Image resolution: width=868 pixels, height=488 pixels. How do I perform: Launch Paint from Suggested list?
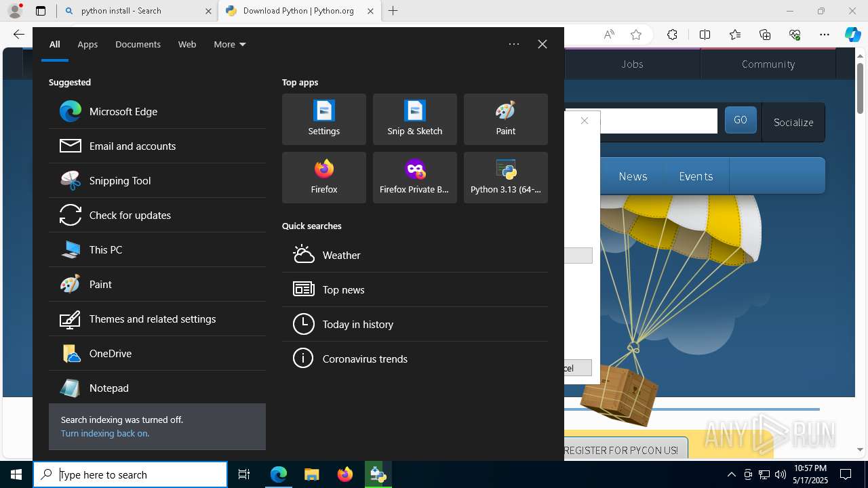[x=157, y=284]
